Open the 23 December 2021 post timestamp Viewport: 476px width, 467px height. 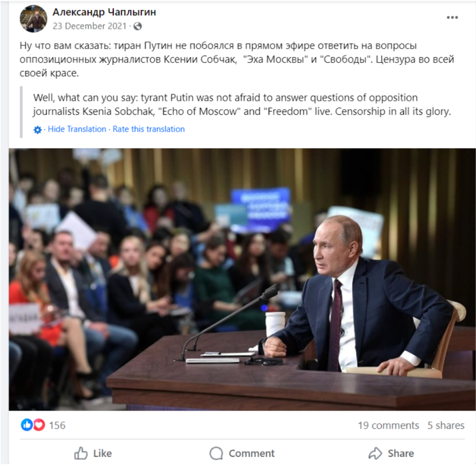(x=89, y=26)
